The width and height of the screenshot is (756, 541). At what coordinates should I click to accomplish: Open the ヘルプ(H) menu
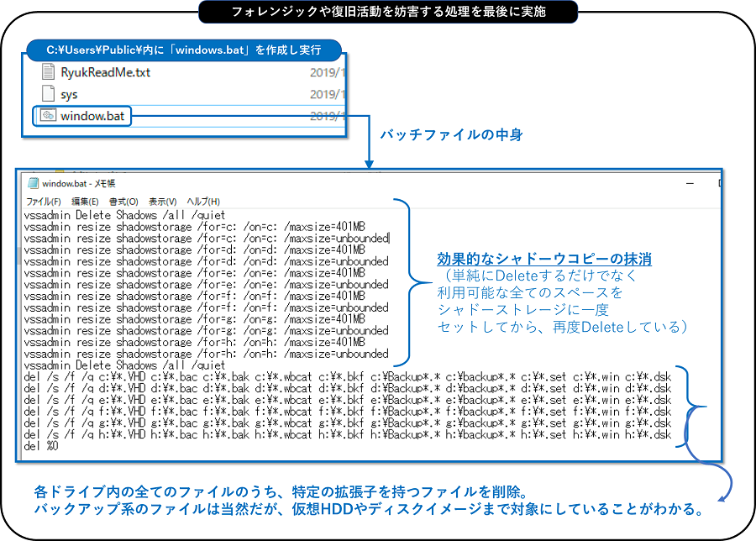click(x=202, y=202)
